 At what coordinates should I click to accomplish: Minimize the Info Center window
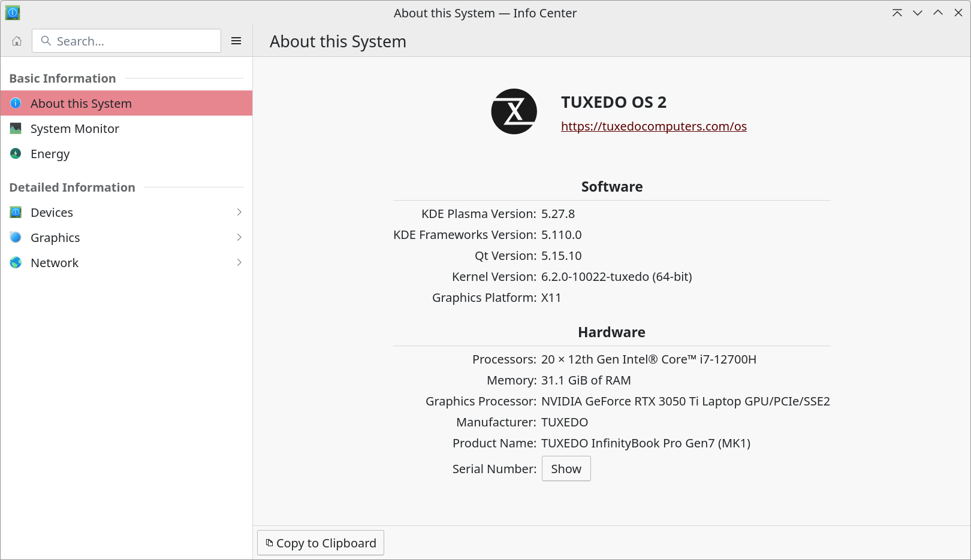tap(918, 13)
